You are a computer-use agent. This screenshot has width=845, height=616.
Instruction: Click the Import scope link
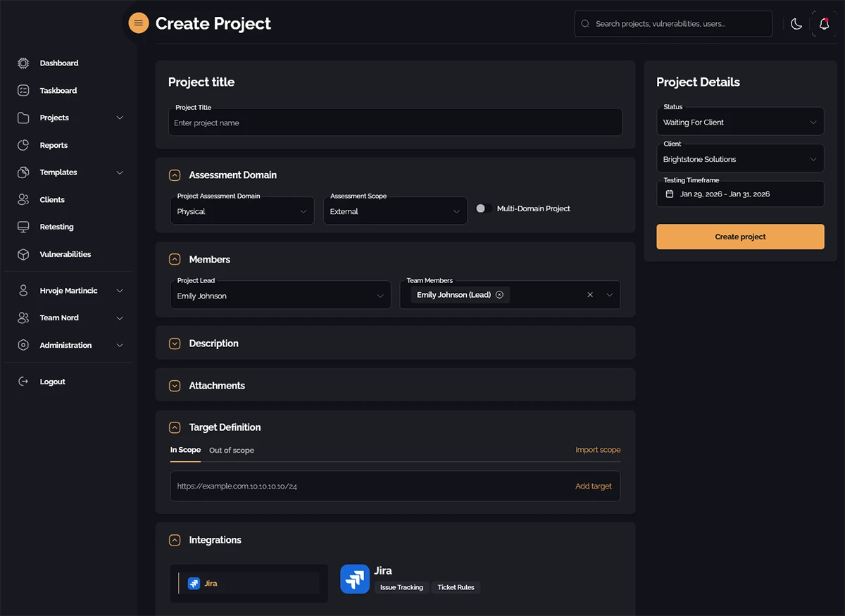pos(598,450)
